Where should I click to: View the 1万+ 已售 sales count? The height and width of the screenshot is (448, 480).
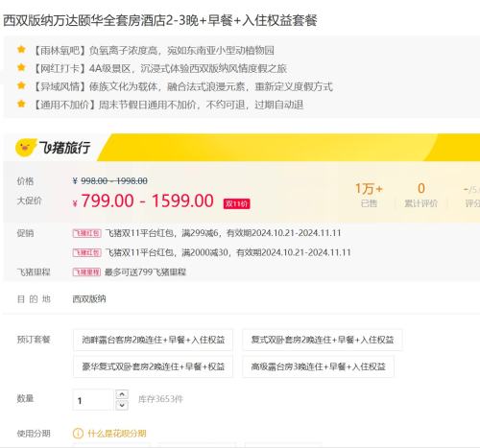369,195
